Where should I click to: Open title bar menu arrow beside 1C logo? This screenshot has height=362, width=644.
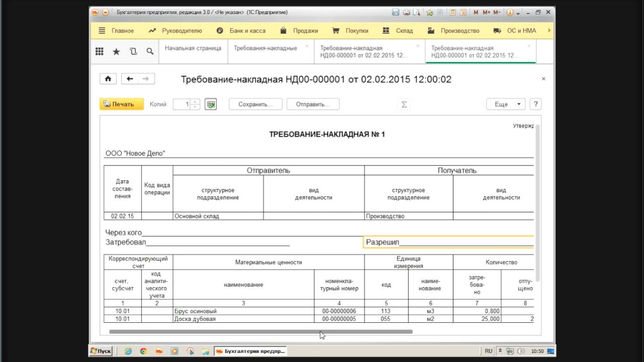105,12
